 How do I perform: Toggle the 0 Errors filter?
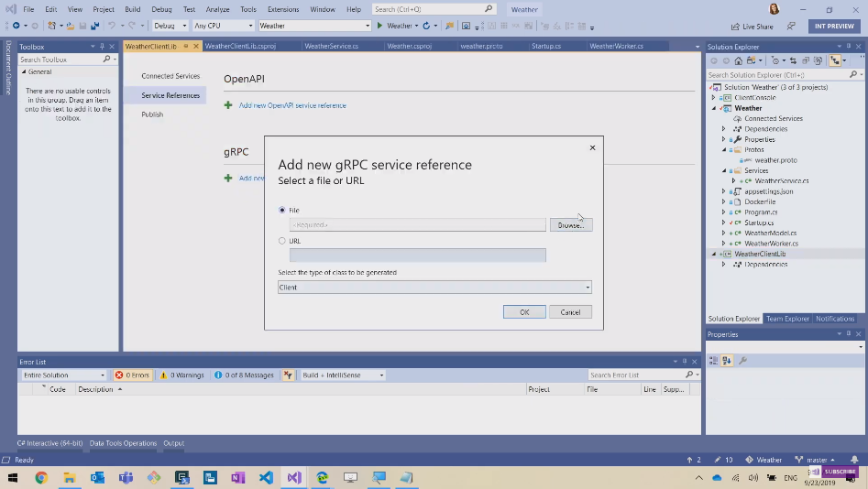[x=132, y=375]
